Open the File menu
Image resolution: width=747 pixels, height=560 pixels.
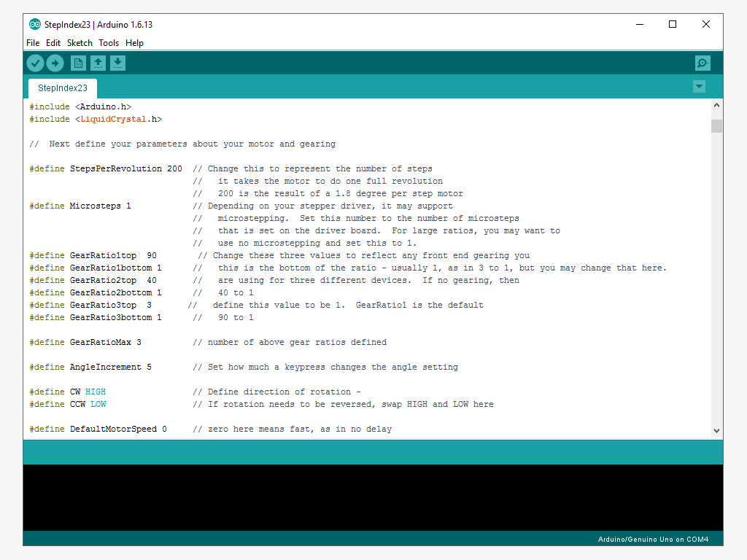tap(33, 43)
